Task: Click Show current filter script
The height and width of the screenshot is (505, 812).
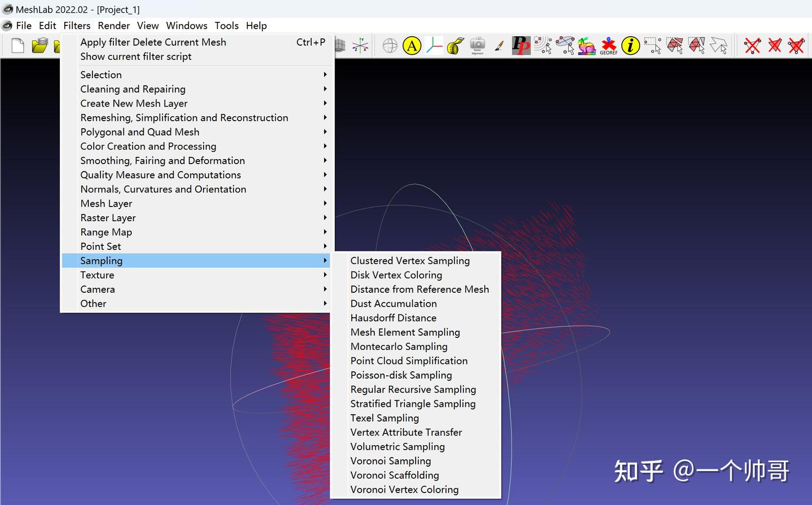Action: pyautogui.click(x=135, y=56)
